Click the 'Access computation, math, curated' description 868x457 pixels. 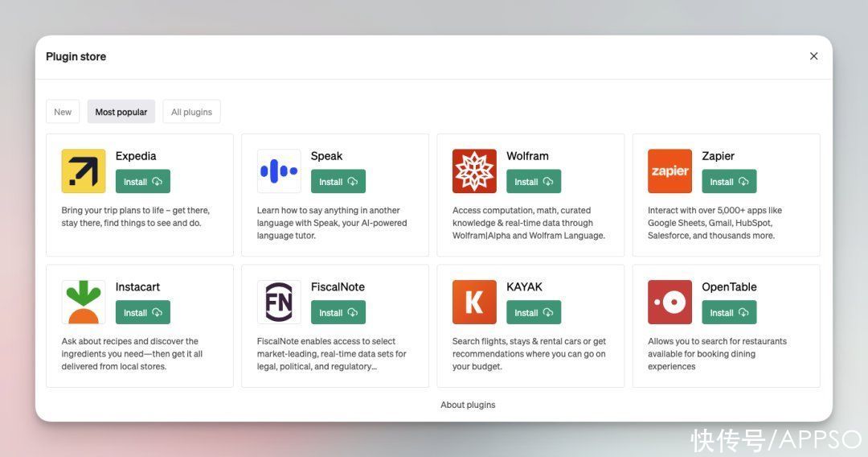coord(529,223)
